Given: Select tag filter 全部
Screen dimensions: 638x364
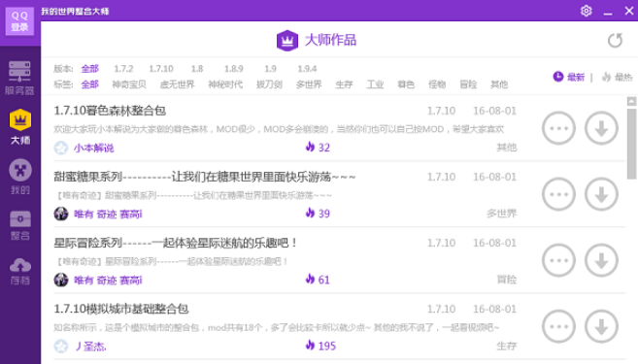Looking at the screenshot, I should pyautogui.click(x=89, y=84).
